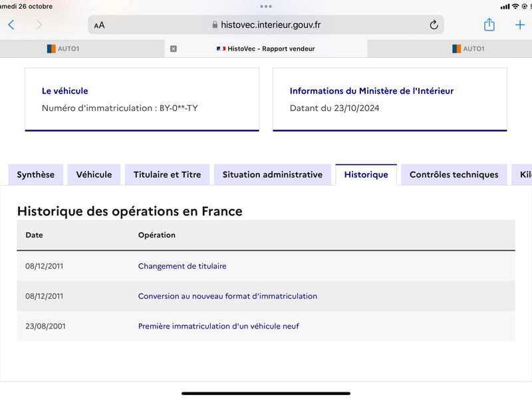The width and height of the screenshot is (532, 399).
Task: Click the Date column header
Action: tap(35, 235)
